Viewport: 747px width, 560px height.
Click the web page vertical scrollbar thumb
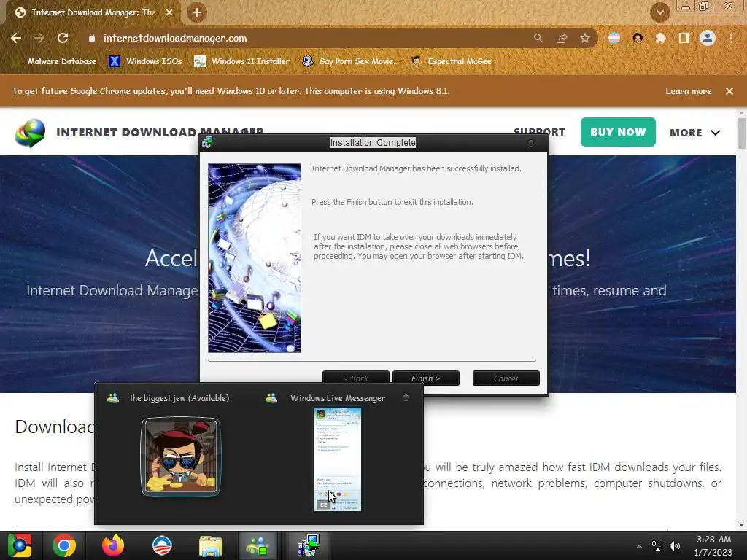(x=741, y=133)
